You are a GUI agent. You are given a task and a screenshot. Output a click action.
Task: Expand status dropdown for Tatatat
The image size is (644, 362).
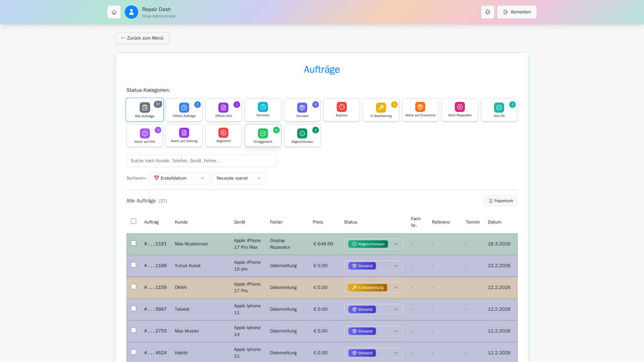click(374, 309)
